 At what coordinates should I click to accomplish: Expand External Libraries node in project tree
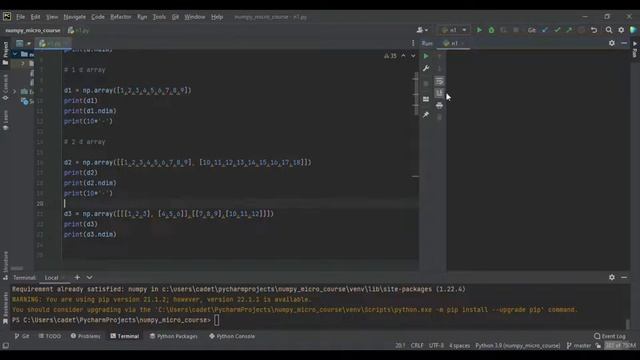click(15, 91)
